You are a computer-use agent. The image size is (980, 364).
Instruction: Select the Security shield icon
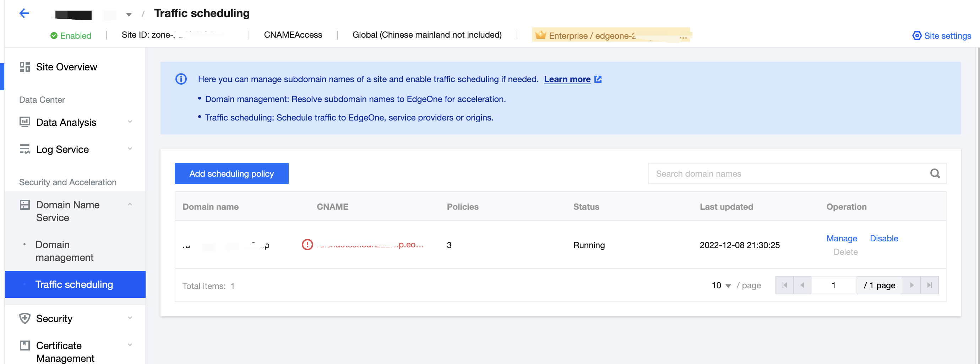(24, 318)
